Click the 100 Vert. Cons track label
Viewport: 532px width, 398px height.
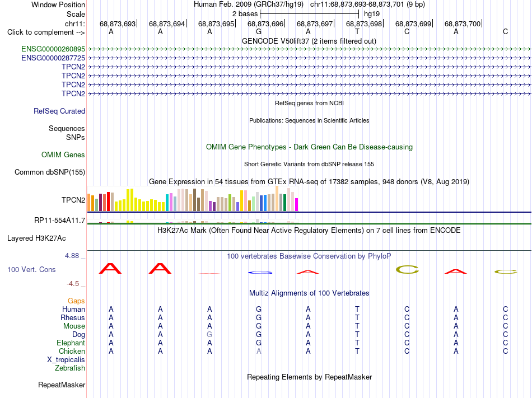click(x=31, y=269)
